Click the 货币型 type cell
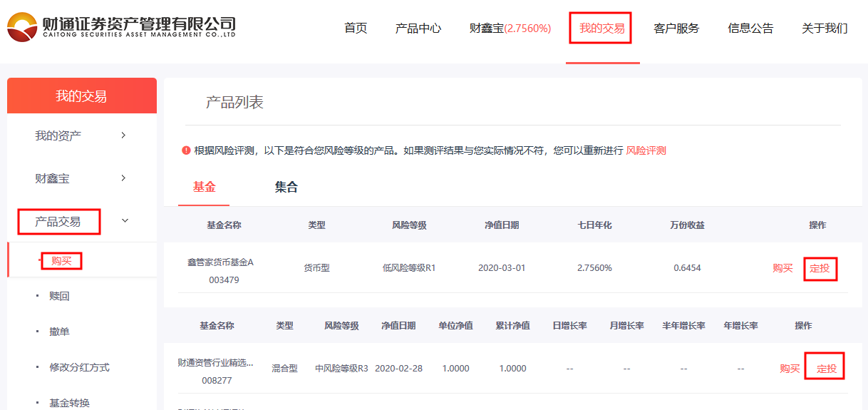The image size is (868, 410). [316, 269]
